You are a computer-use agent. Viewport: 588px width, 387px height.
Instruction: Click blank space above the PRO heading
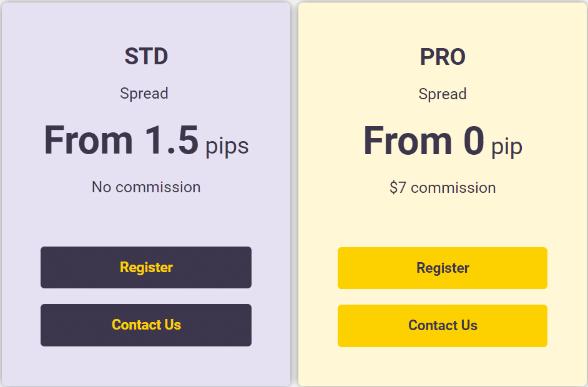point(443,24)
